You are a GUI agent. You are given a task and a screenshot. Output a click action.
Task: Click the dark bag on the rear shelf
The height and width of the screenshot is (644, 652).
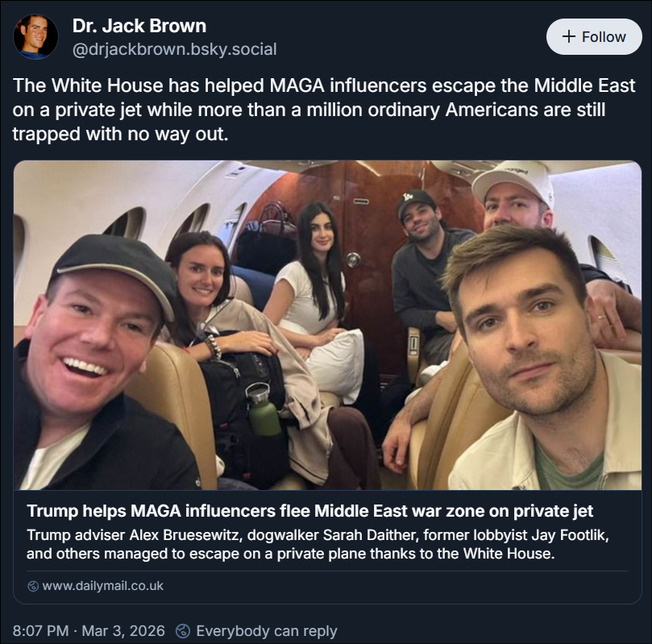(276, 218)
